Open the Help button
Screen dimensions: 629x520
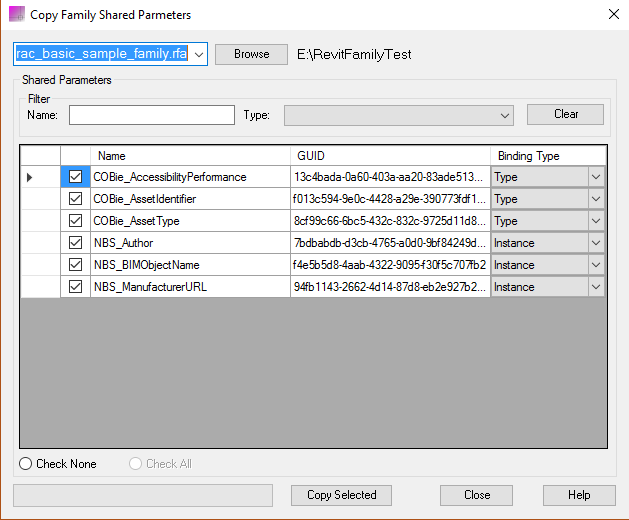click(579, 495)
